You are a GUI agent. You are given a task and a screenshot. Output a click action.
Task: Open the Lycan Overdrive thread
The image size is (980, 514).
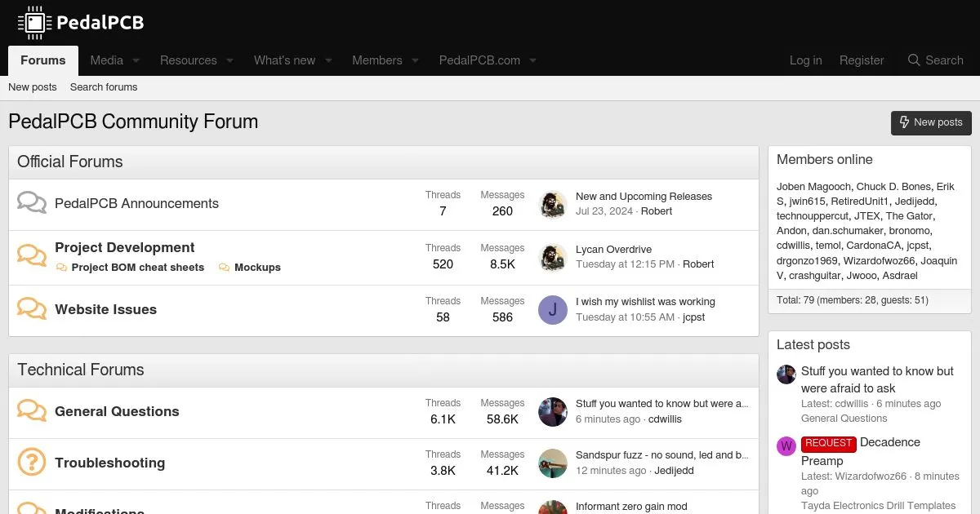click(613, 250)
